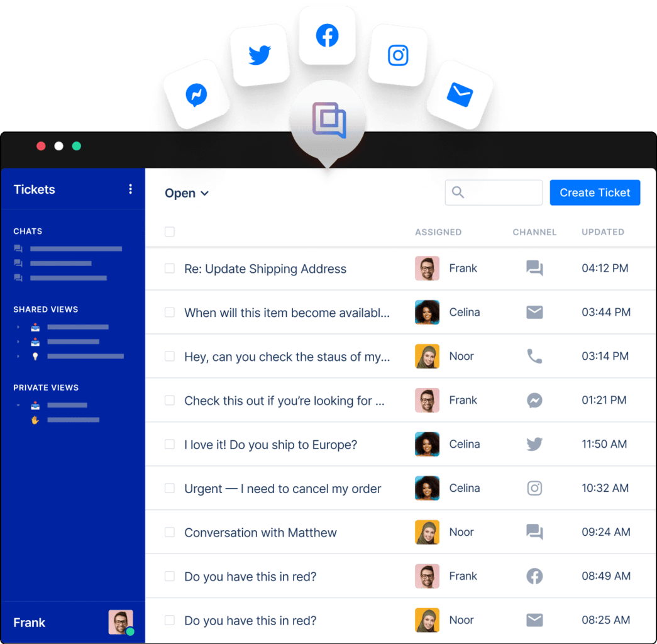Click the Instagram channel icon on the urgent ticket

pyautogui.click(x=534, y=488)
